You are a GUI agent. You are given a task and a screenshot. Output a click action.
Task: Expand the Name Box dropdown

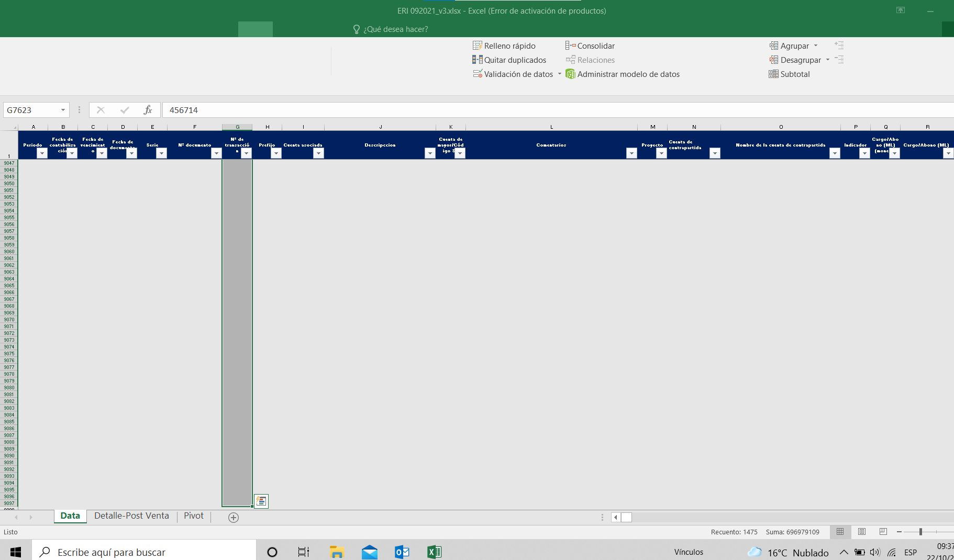63,110
